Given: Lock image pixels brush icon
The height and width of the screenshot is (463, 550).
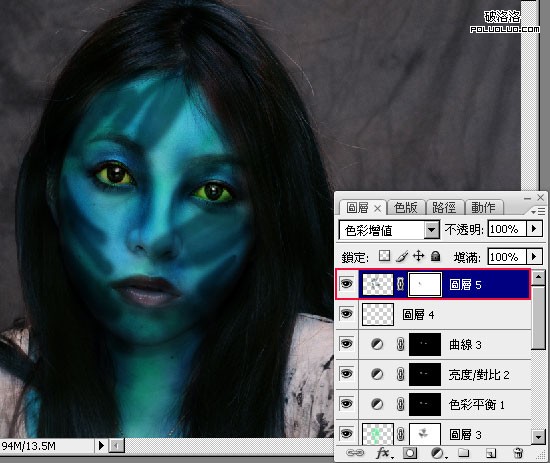Looking at the screenshot, I should [402, 256].
